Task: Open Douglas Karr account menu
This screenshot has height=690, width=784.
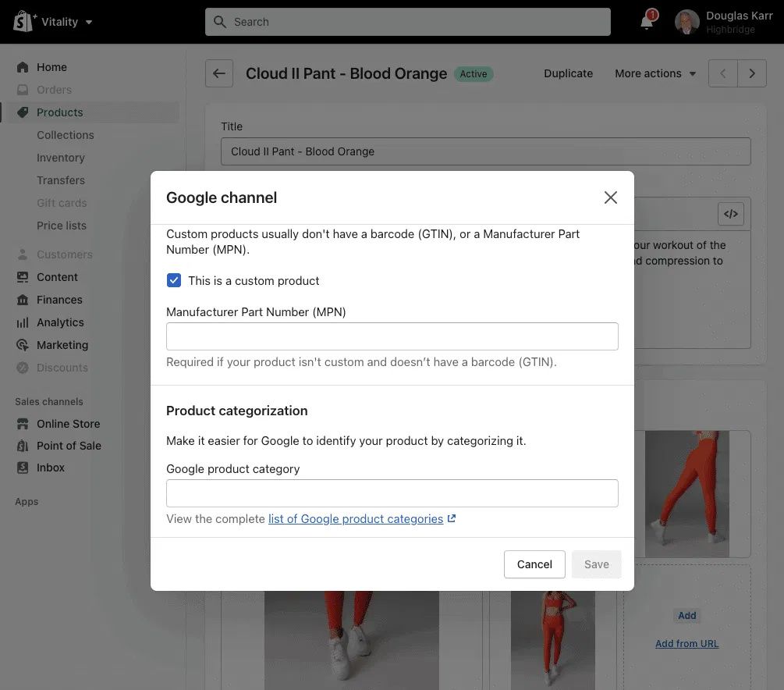Action: click(x=718, y=22)
